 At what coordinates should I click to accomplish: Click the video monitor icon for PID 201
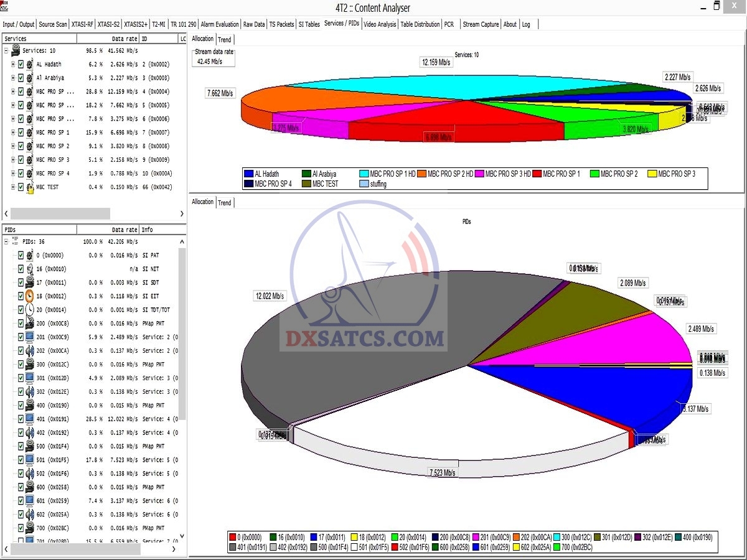[x=29, y=337]
